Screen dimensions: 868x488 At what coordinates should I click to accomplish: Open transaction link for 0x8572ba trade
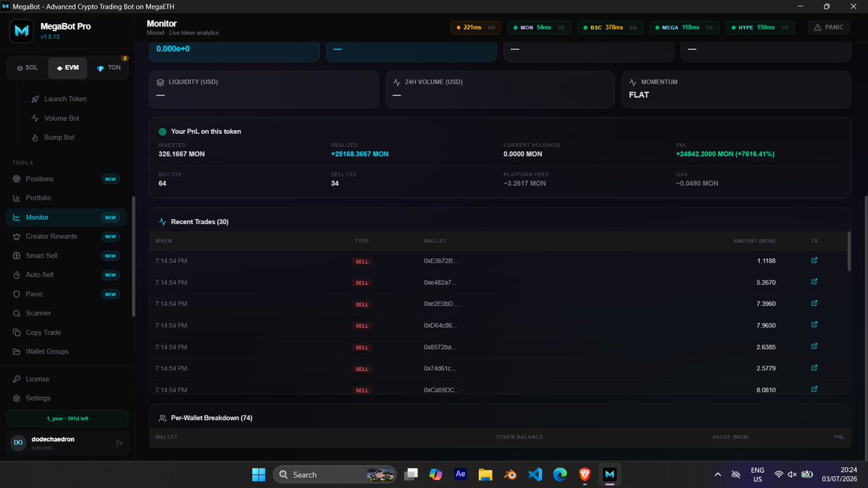[x=814, y=346]
